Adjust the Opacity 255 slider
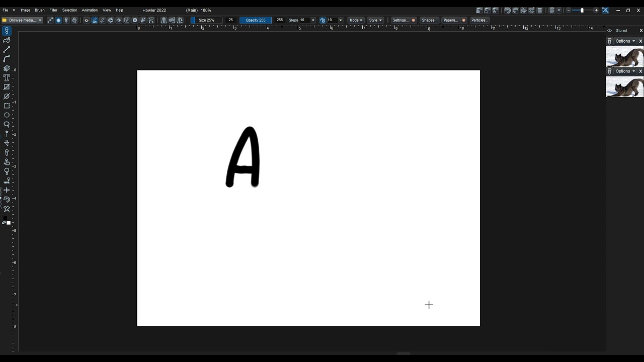 [255, 20]
